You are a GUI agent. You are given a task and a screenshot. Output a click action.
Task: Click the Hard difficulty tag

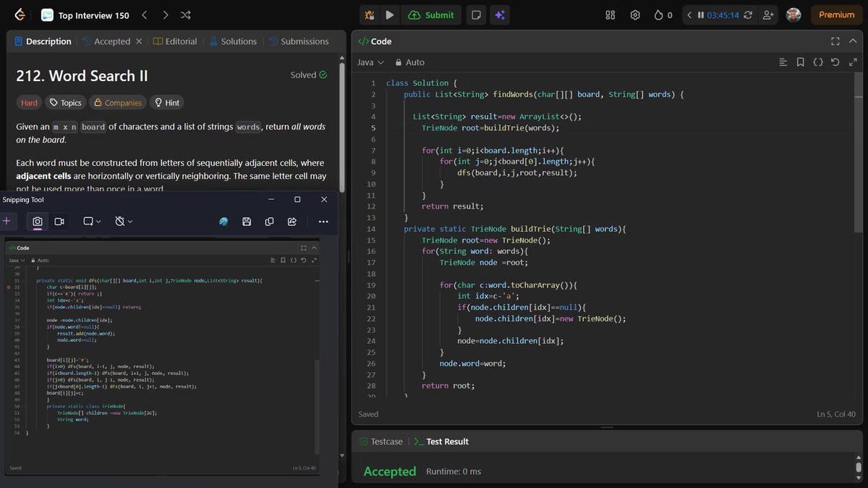tap(29, 103)
